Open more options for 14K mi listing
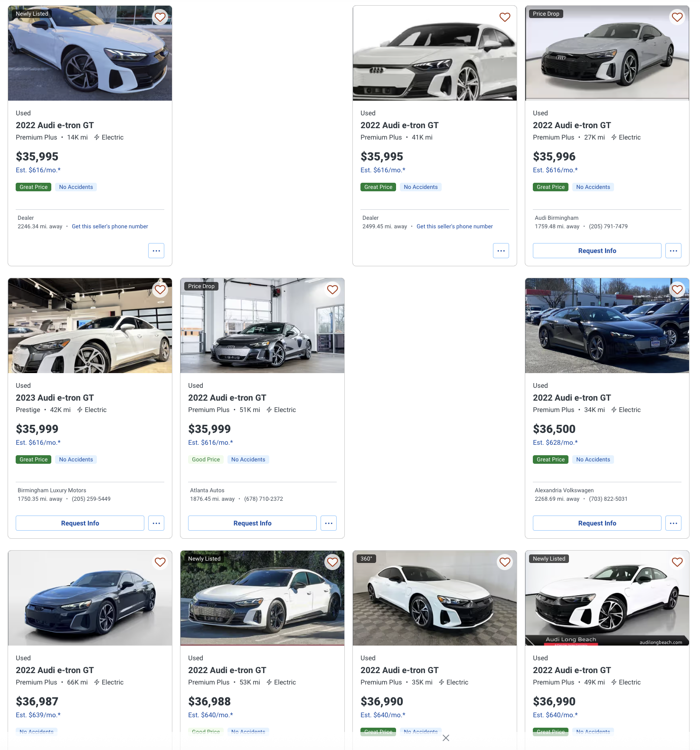Image resolution: width=700 pixels, height=750 pixels. point(156,251)
